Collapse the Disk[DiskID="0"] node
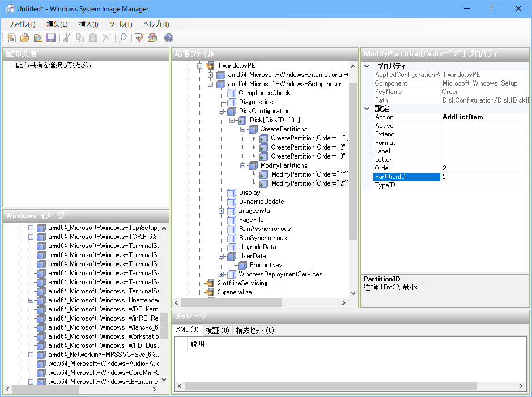 [232, 120]
